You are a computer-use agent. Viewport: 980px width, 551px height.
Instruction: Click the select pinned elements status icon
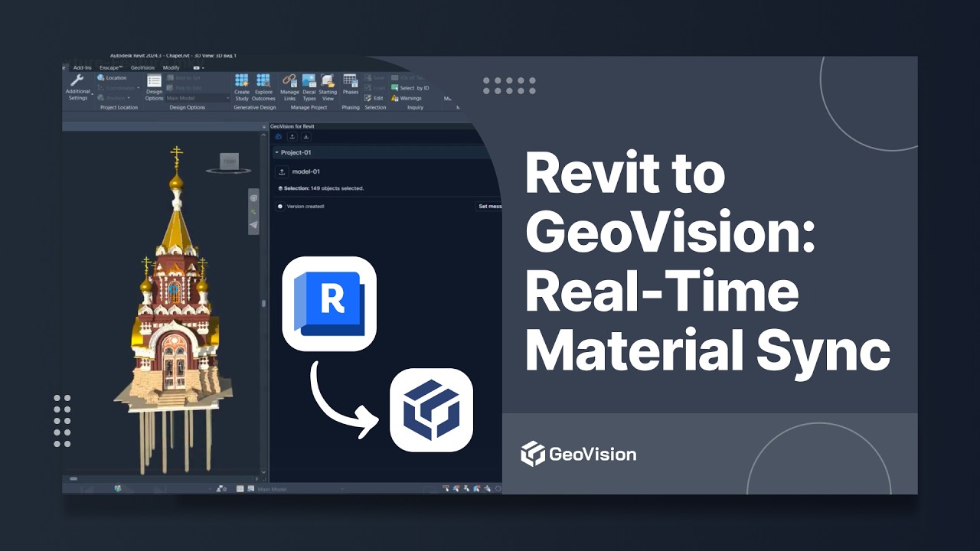click(x=467, y=488)
